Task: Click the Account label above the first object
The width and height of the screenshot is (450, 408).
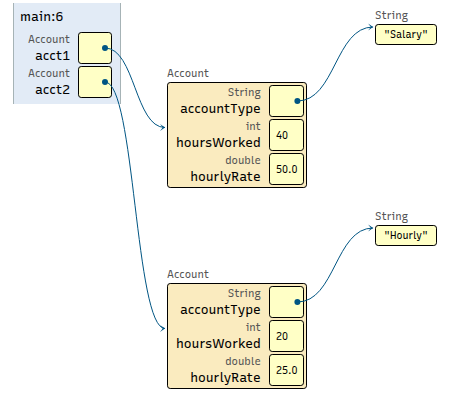Action: click(188, 73)
